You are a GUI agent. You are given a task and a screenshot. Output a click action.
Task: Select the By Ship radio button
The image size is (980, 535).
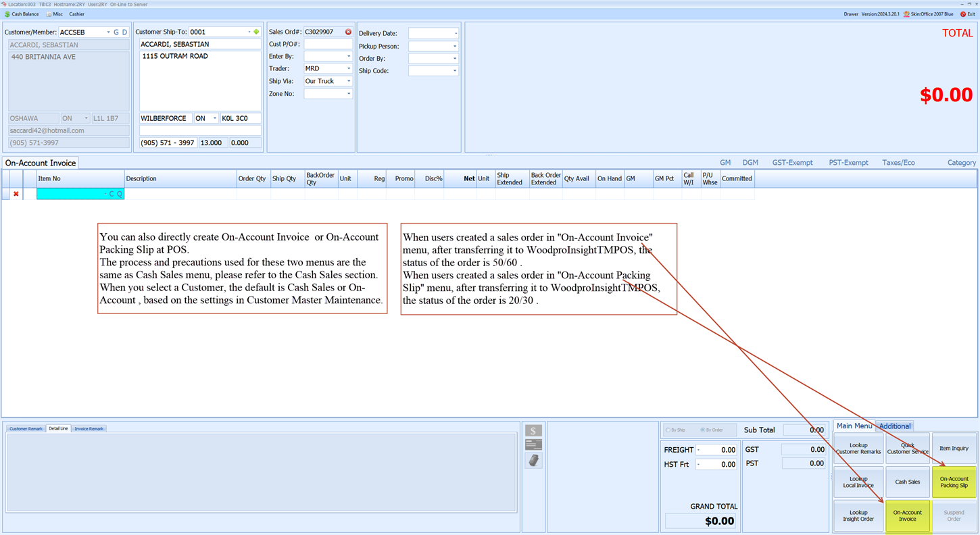coord(668,430)
